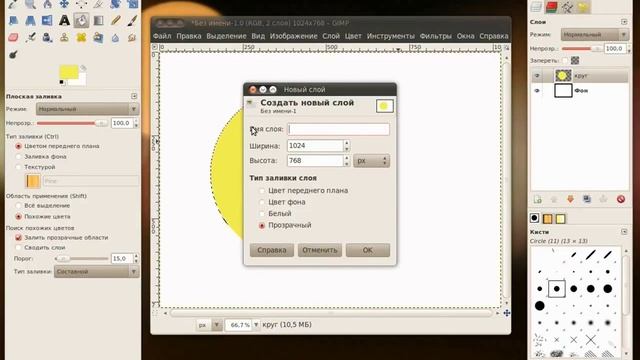The image size is (640, 360).
Task: Click the 'Справка' dialog button
Action: 271,250
